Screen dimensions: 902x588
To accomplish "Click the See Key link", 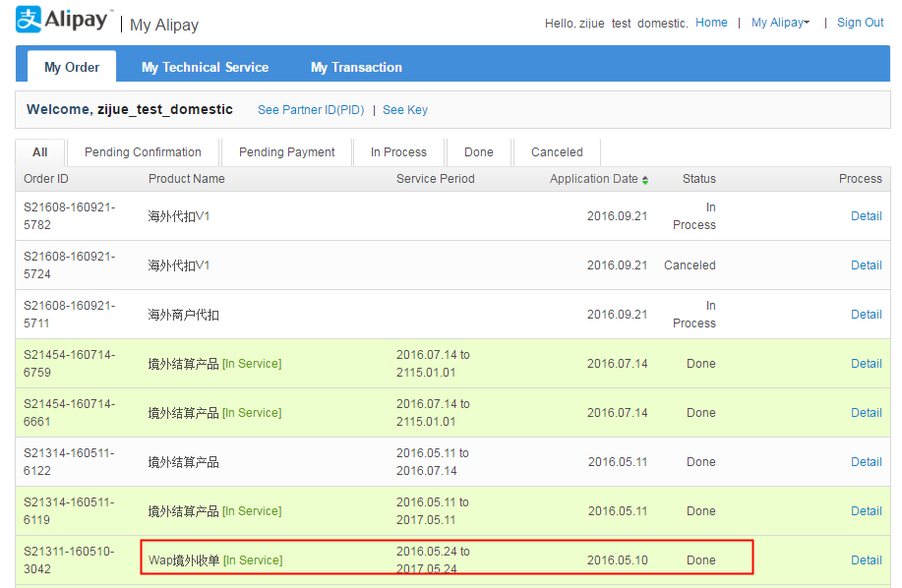I will click(405, 110).
